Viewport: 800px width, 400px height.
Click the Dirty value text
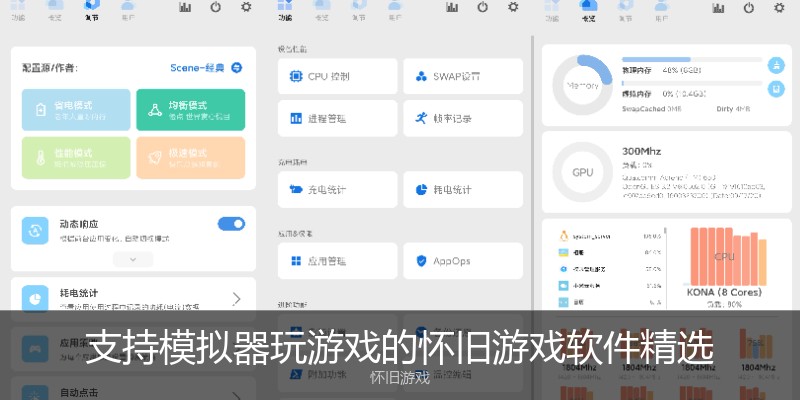click(733, 109)
